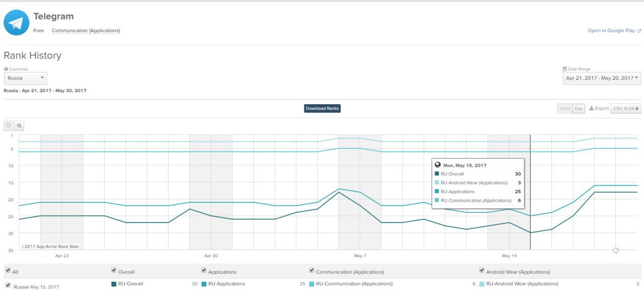644x295 pixels.
Task: Open the Russia countries dropdown
Action: point(26,78)
